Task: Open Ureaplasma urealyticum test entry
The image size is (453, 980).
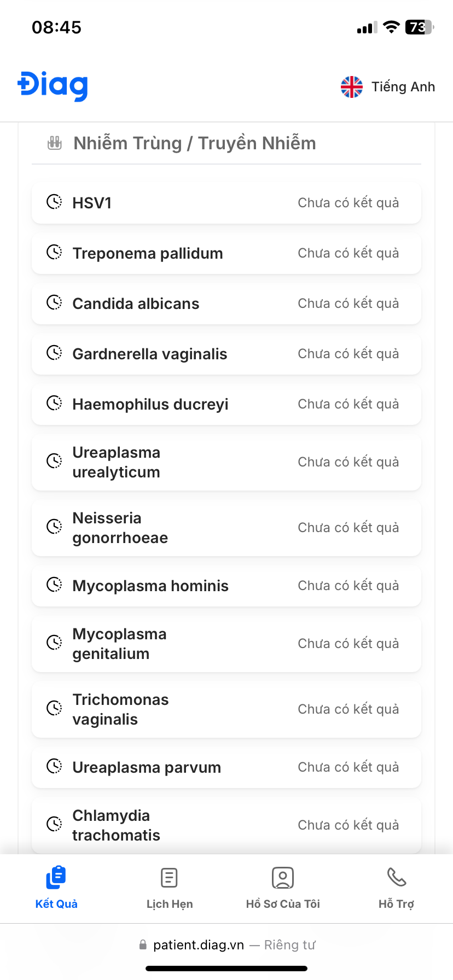Action: 226,462
